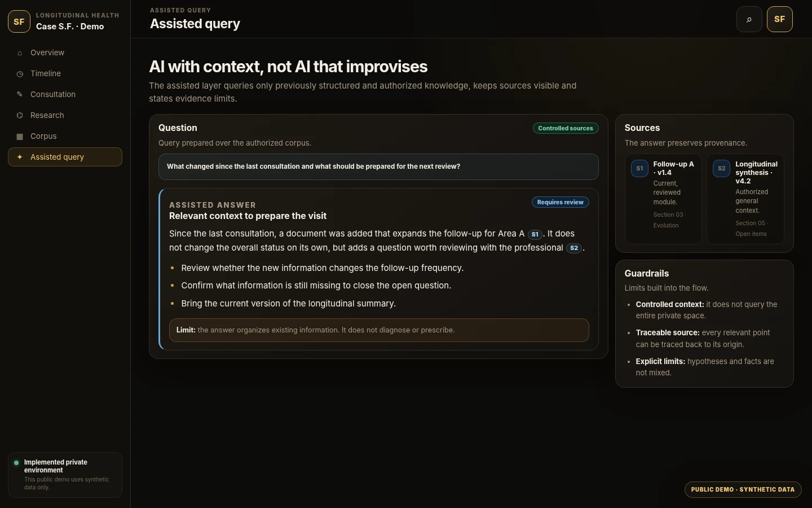Select the green status dot in environment box
Viewport: 812px width, 508px height.
coord(16,463)
